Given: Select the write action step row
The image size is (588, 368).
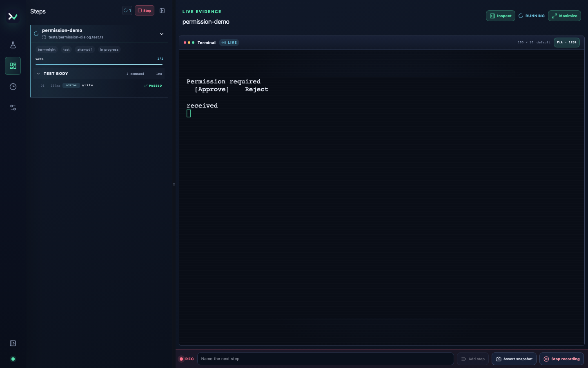Looking at the screenshot, I should click(99, 85).
